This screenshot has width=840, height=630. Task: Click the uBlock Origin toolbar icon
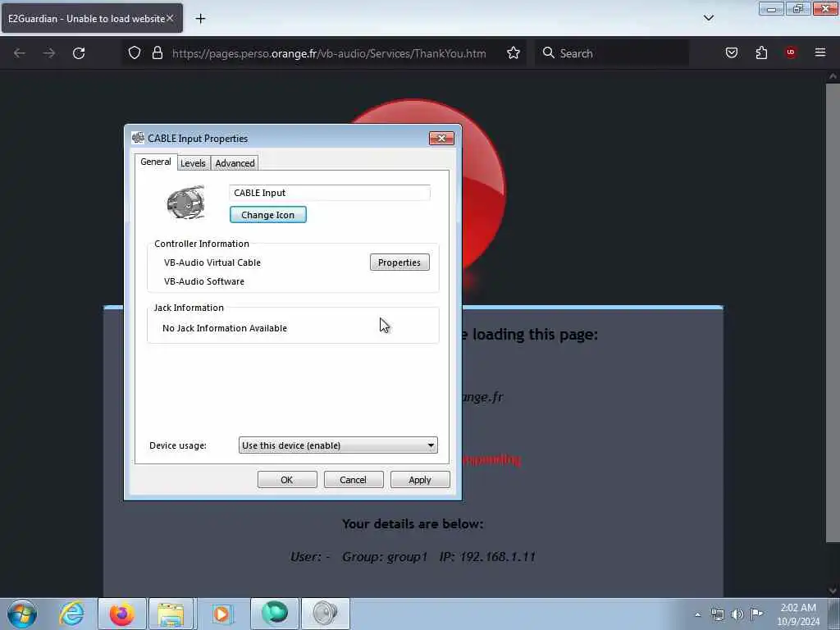point(791,52)
